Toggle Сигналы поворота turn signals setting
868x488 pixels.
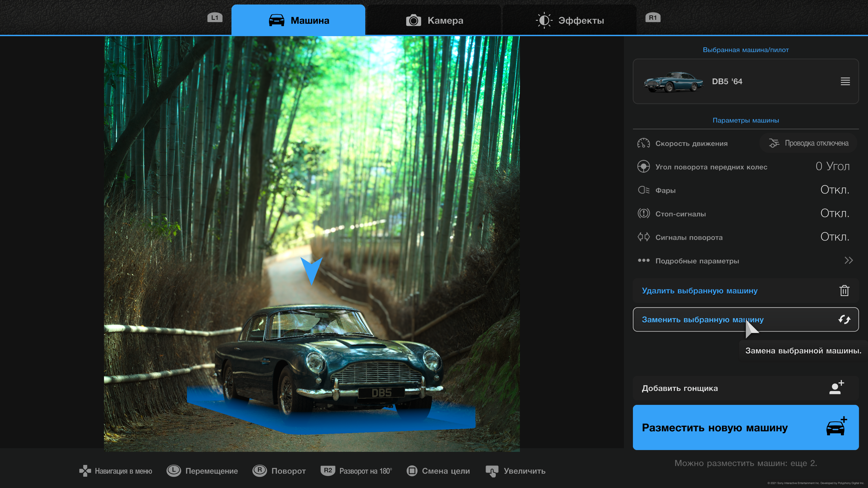834,237
